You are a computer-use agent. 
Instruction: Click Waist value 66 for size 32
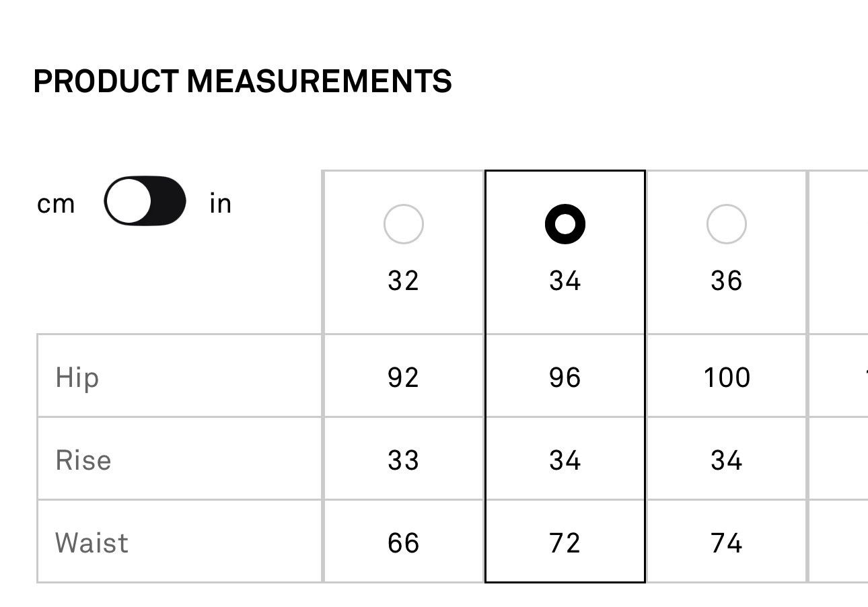click(404, 543)
